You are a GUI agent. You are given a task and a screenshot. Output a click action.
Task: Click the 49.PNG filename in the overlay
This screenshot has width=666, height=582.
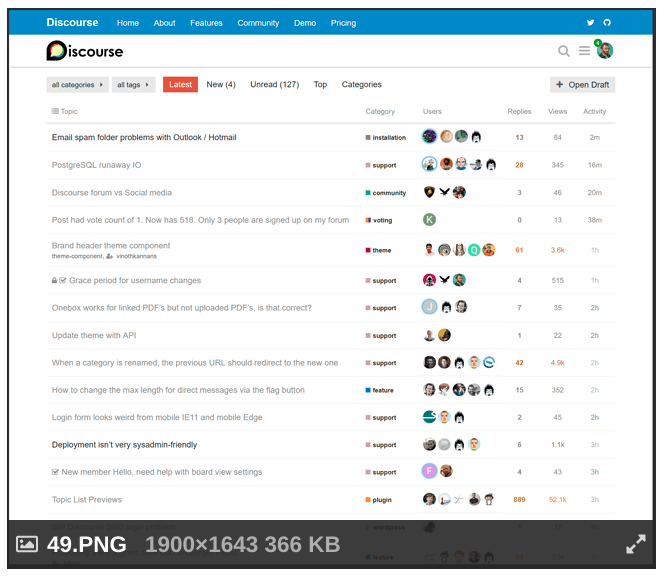pos(87,544)
